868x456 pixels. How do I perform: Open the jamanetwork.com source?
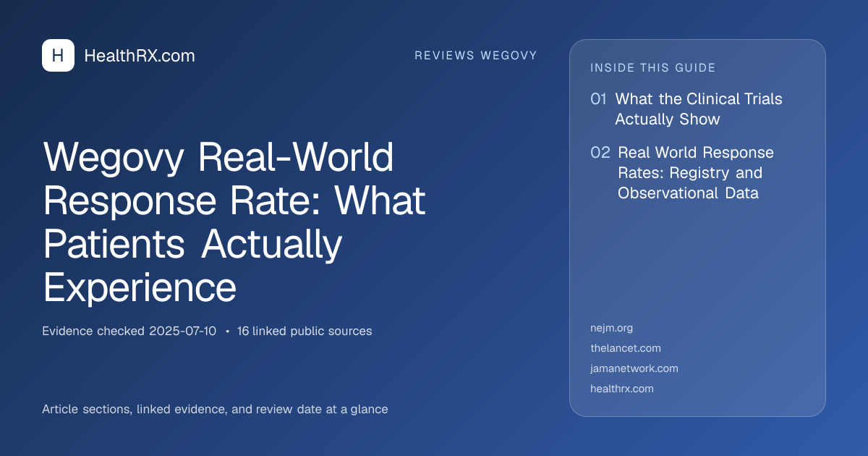point(634,369)
